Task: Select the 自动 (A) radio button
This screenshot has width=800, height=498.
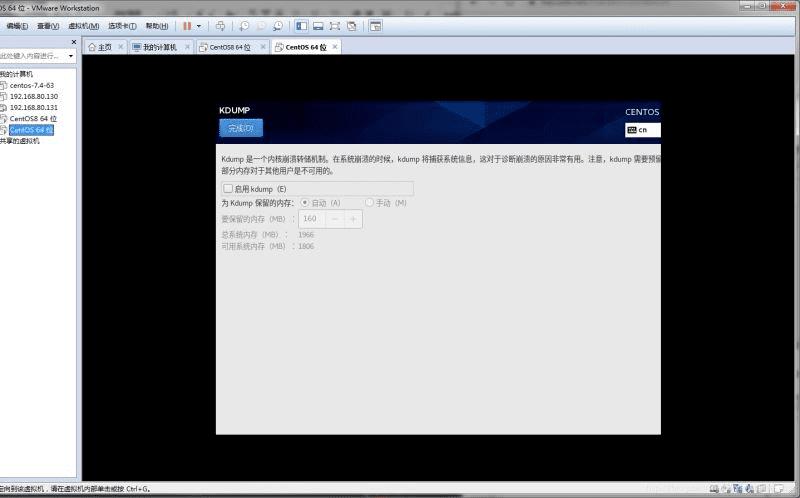Action: [x=305, y=203]
